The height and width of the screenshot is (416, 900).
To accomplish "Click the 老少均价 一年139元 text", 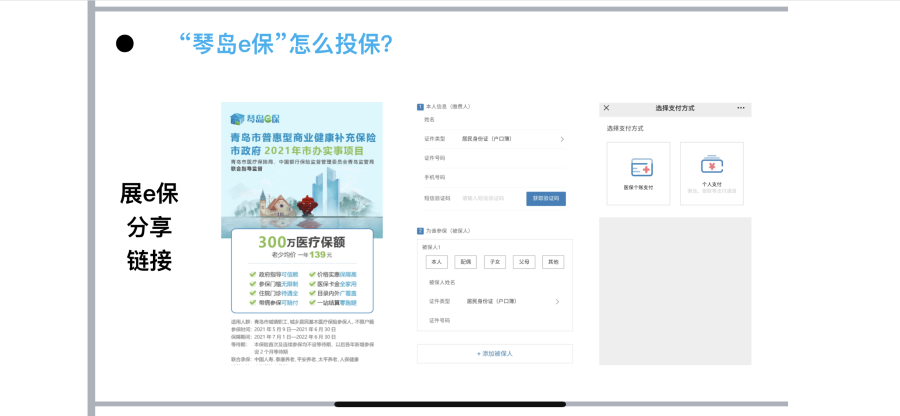I will coord(302,255).
